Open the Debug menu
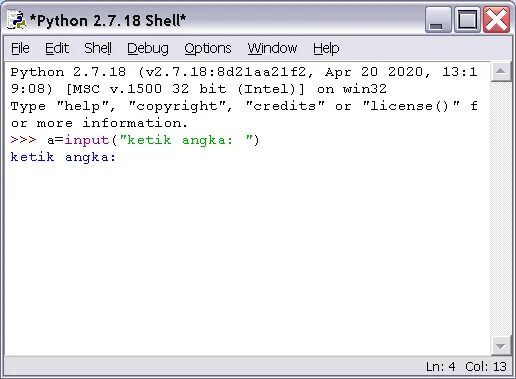The image size is (516, 379). (x=148, y=49)
